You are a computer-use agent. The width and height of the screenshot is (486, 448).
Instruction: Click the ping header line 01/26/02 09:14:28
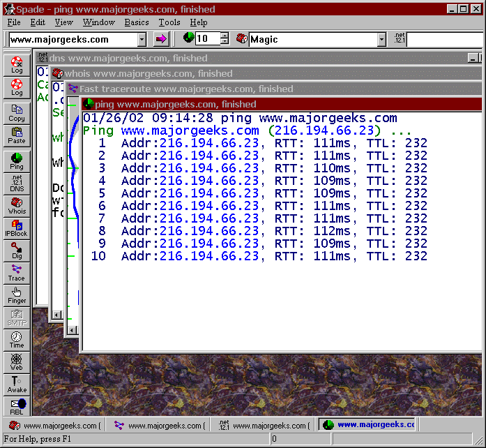240,118
